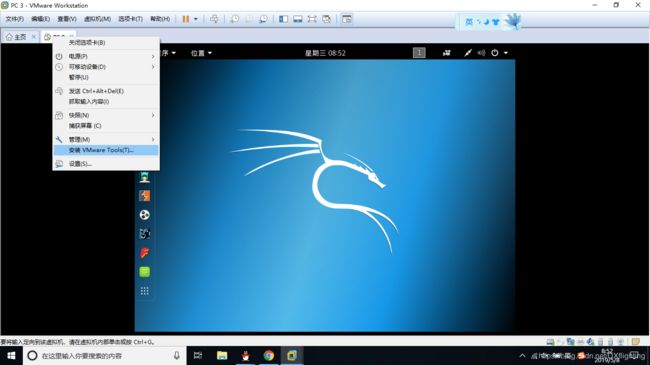Viewport: 650px width, 365px height.
Task: Toggle the thumbnail bar toolbar icon
Action: click(x=298, y=19)
